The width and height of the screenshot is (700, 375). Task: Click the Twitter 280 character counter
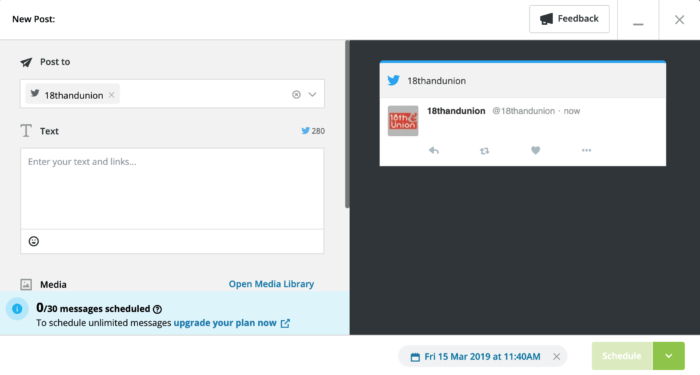click(313, 131)
